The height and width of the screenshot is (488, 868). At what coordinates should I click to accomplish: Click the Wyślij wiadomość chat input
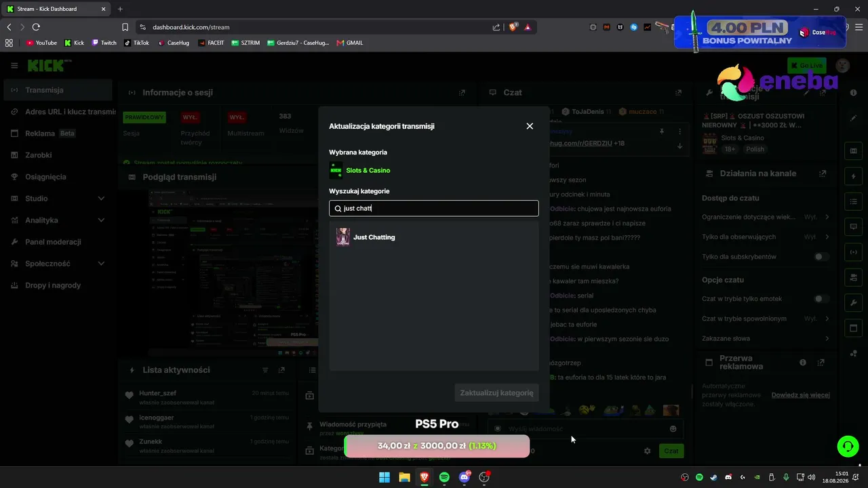click(585, 428)
